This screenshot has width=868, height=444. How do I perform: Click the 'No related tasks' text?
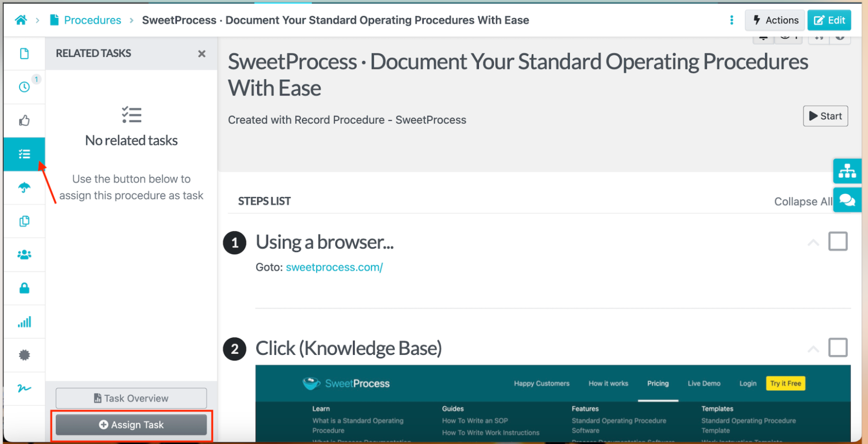131,140
